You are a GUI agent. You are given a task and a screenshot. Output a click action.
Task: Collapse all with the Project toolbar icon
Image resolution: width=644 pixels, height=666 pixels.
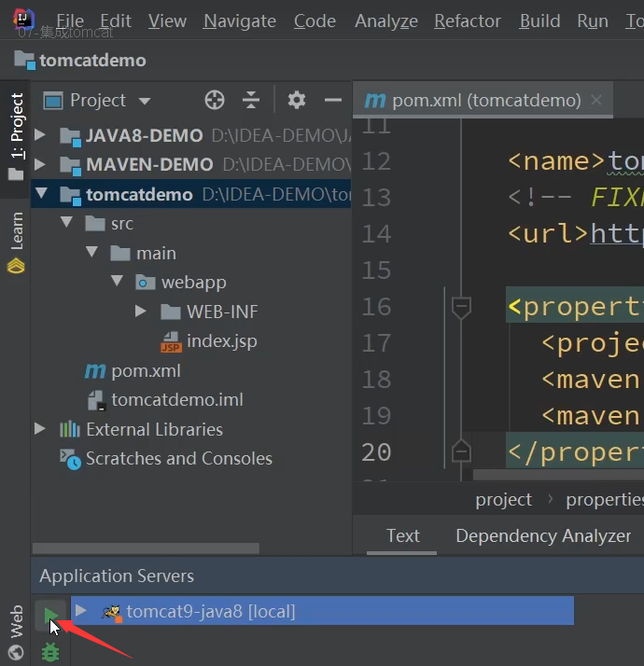click(x=251, y=101)
